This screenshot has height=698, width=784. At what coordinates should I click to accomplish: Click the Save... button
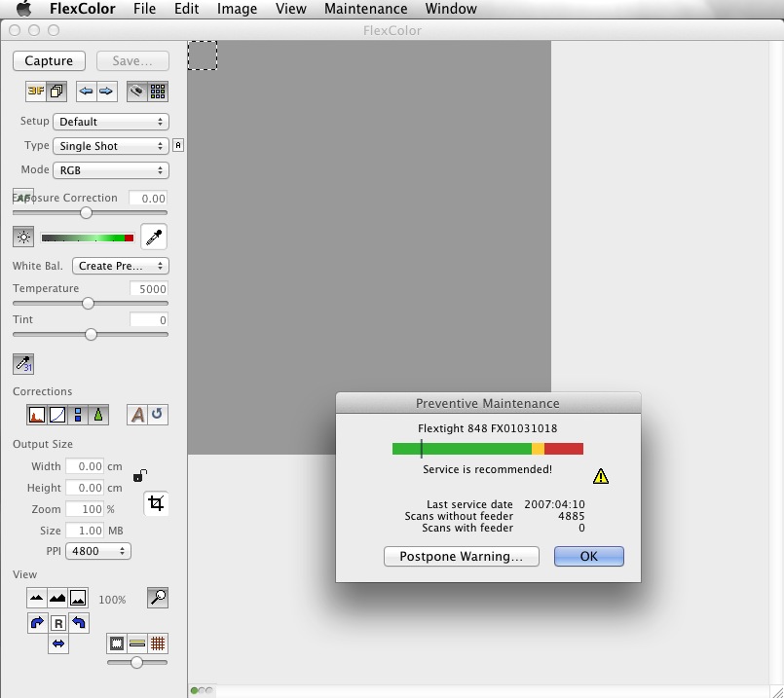pyautogui.click(x=132, y=61)
